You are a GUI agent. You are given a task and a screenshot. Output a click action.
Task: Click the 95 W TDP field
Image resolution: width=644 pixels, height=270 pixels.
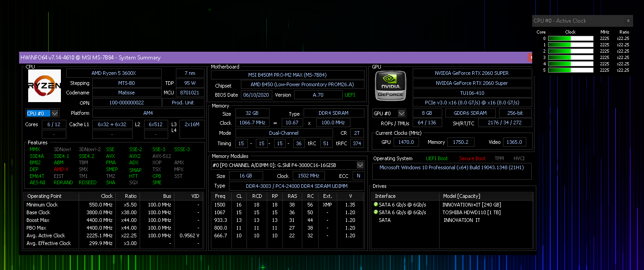pyautogui.click(x=190, y=83)
